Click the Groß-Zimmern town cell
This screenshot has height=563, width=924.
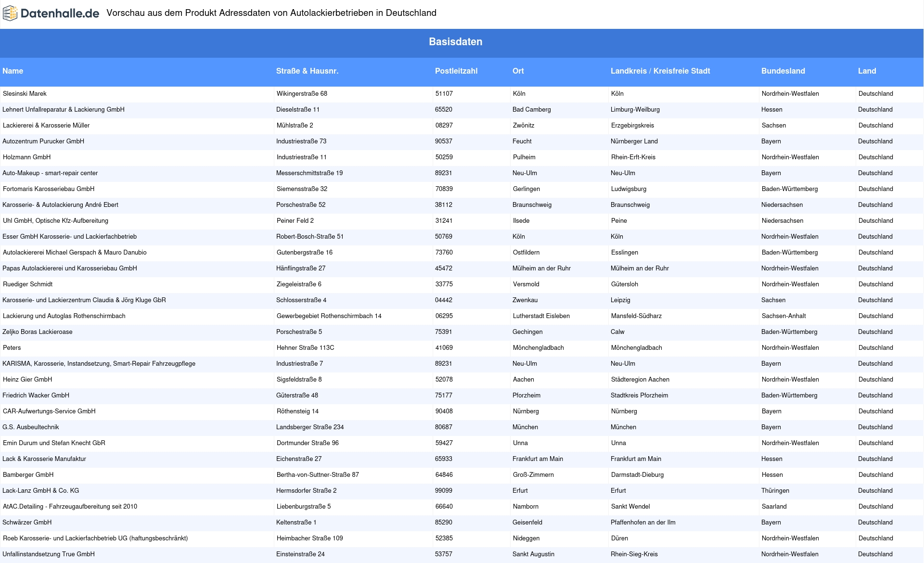click(533, 475)
